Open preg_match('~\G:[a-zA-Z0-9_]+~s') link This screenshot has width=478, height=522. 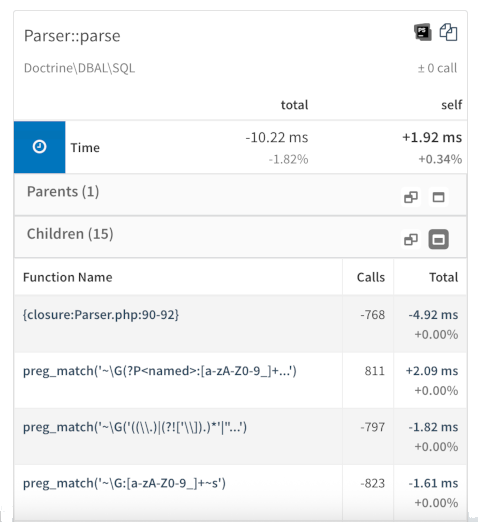(x=124, y=483)
